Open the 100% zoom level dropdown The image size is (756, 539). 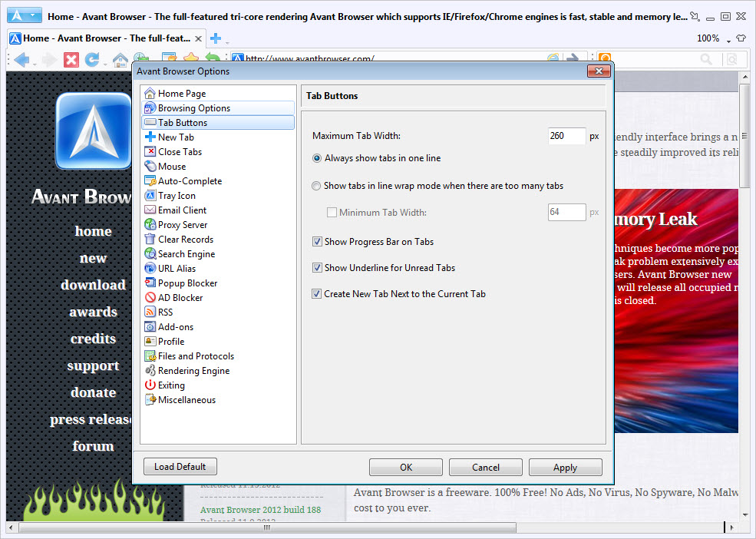(711, 38)
